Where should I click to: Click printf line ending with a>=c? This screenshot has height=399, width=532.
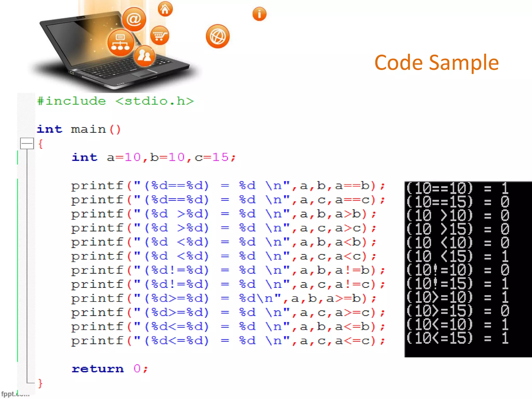coord(228,313)
